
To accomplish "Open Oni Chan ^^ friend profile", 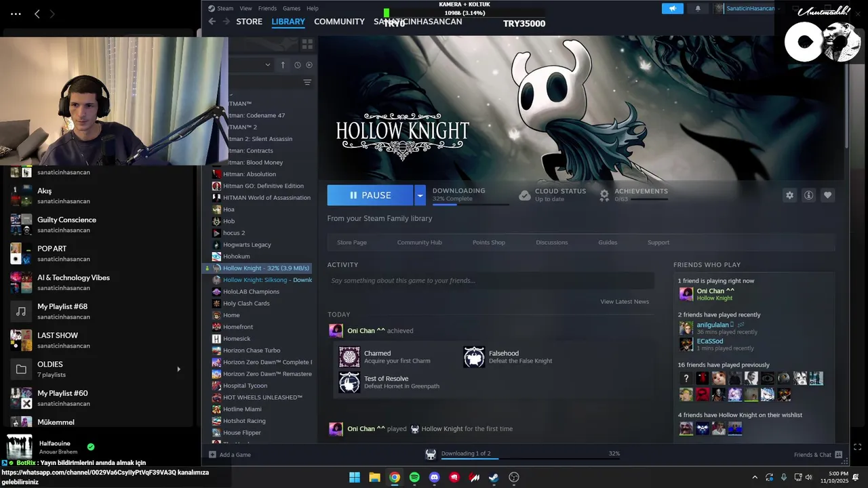I will 715,291.
